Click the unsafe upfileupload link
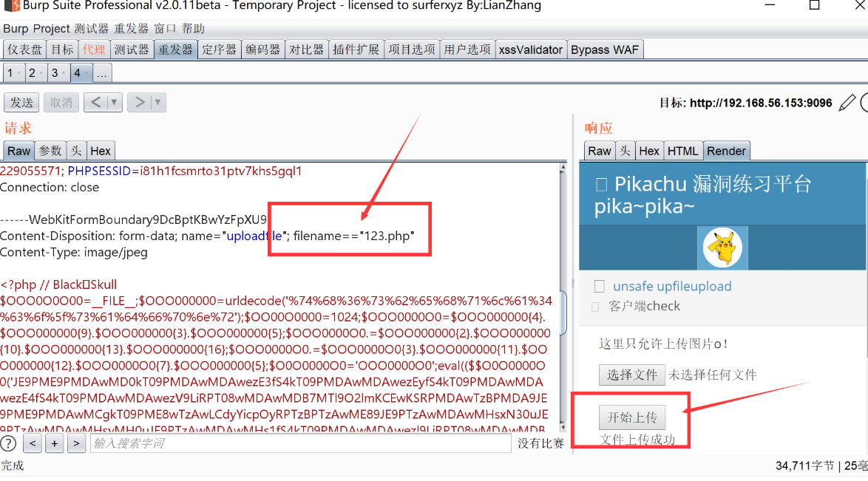 tap(672, 286)
